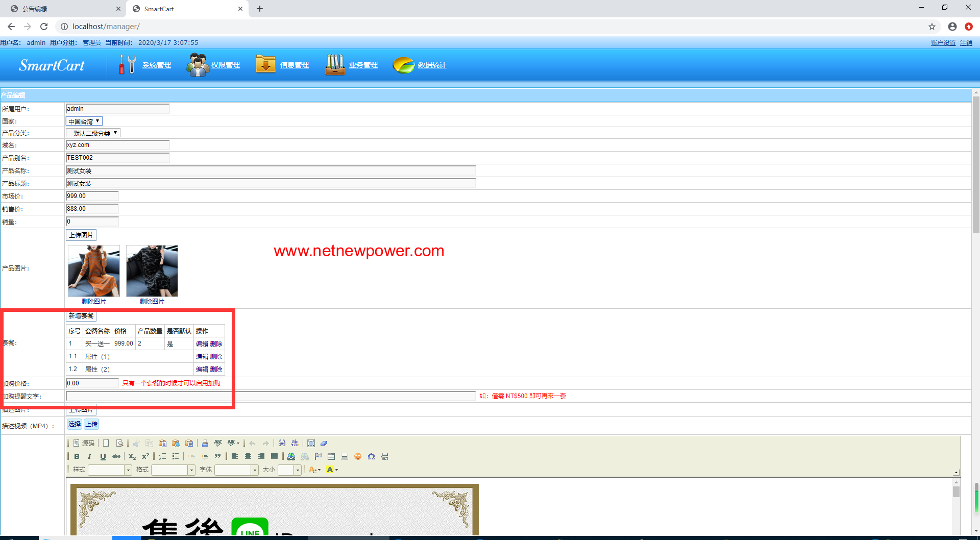Click the 新增套餐 button
Image resolution: width=980 pixels, height=540 pixels.
[x=81, y=316]
